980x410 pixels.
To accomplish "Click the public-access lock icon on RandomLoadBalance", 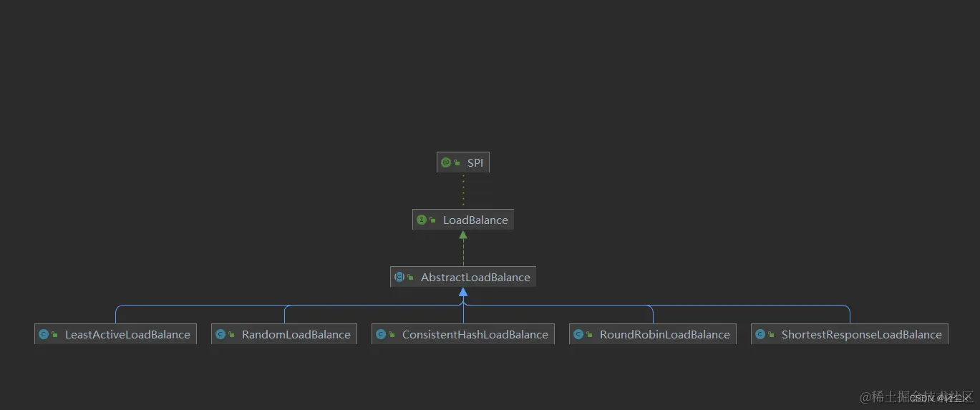I will point(232,335).
